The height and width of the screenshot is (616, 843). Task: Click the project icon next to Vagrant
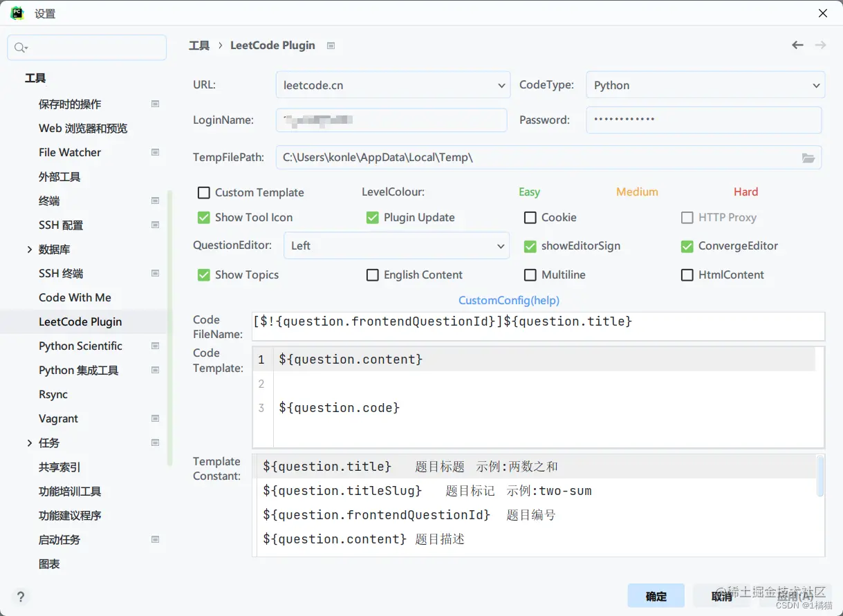click(x=155, y=418)
